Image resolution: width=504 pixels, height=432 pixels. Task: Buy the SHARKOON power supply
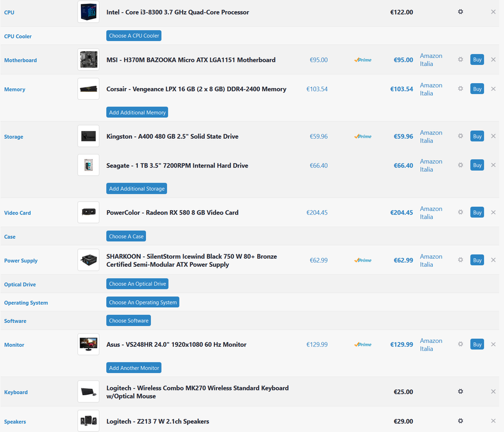click(477, 260)
